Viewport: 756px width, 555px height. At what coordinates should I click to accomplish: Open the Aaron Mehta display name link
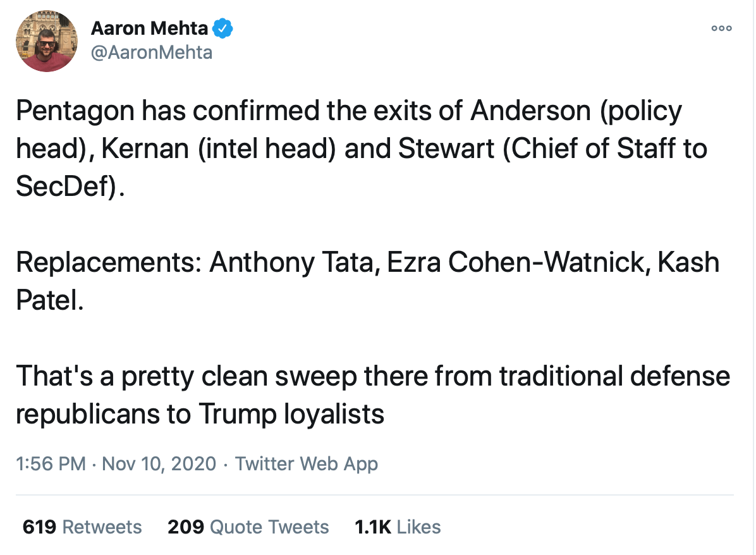tap(149, 28)
